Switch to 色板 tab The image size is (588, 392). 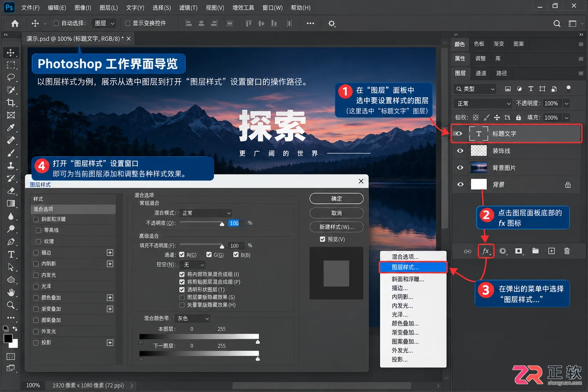point(479,44)
